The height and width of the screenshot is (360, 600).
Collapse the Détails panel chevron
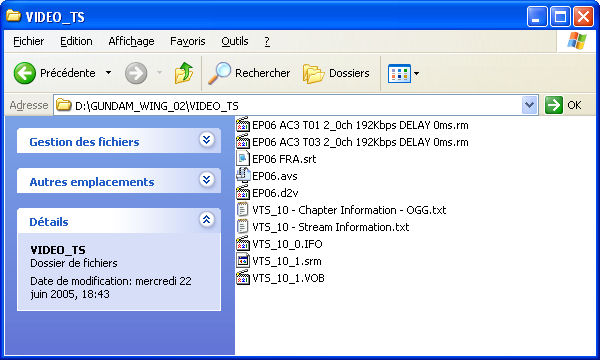click(207, 220)
